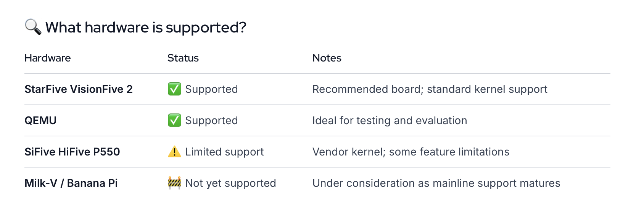Select the StarFive VisionFive 2 hardware name
The width and height of the screenshot is (644, 217).
[79, 89]
